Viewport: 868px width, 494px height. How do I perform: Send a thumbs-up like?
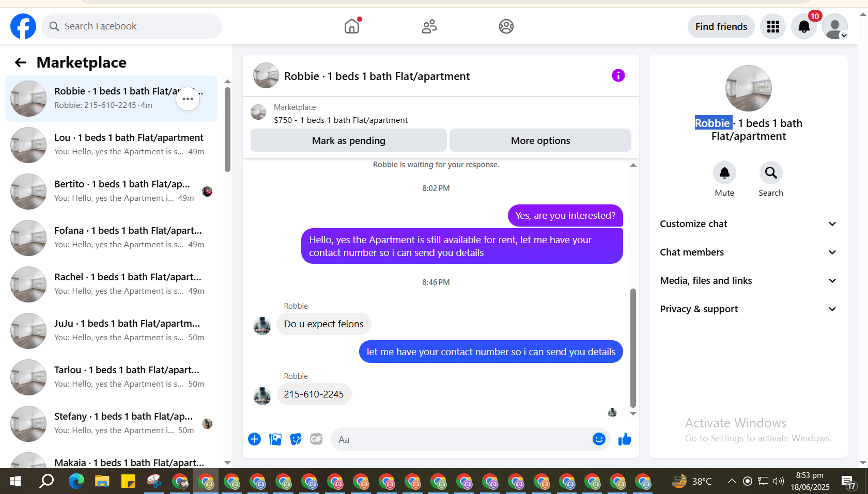click(625, 439)
